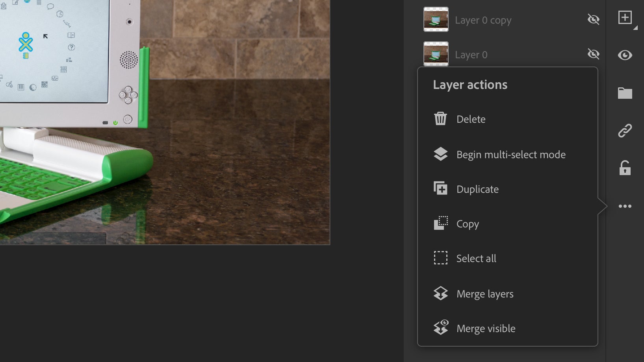Viewport: 644px width, 362px height.
Task: Choose Duplicate from the Layer actions menu
Action: 477,189
